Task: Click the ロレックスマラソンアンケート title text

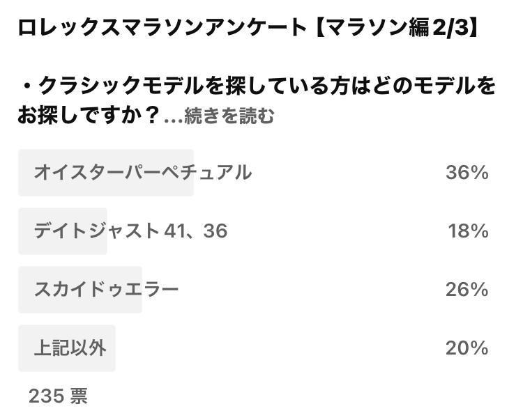Action: (x=162, y=27)
